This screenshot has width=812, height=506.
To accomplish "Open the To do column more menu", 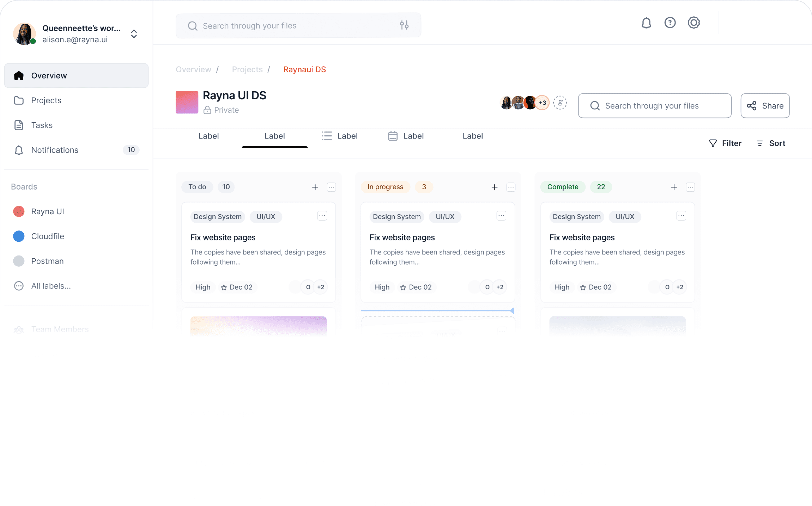I will (331, 187).
